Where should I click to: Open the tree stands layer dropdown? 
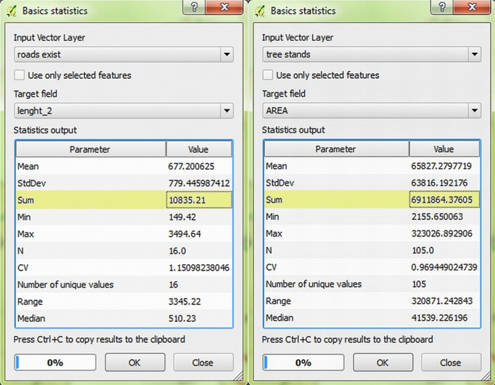click(475, 54)
